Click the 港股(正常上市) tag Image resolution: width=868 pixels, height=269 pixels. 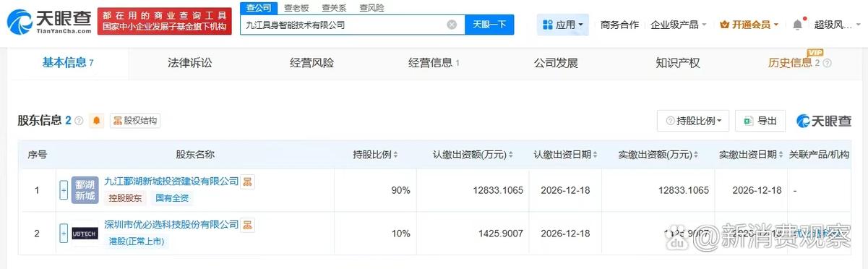(x=137, y=241)
